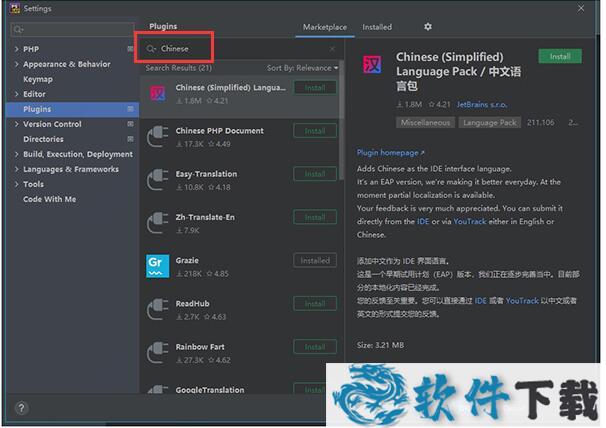
Task: Switch to the Marketplace tab
Action: click(x=325, y=27)
